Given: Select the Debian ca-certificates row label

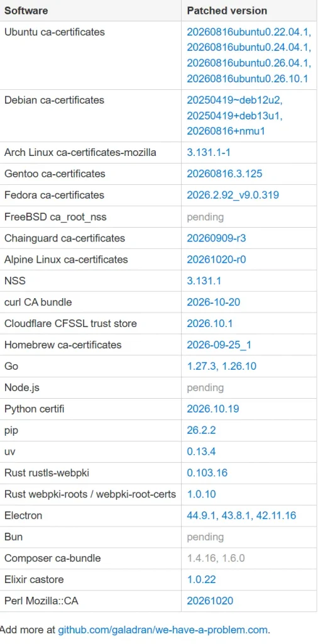Looking at the screenshot, I should (x=54, y=100).
